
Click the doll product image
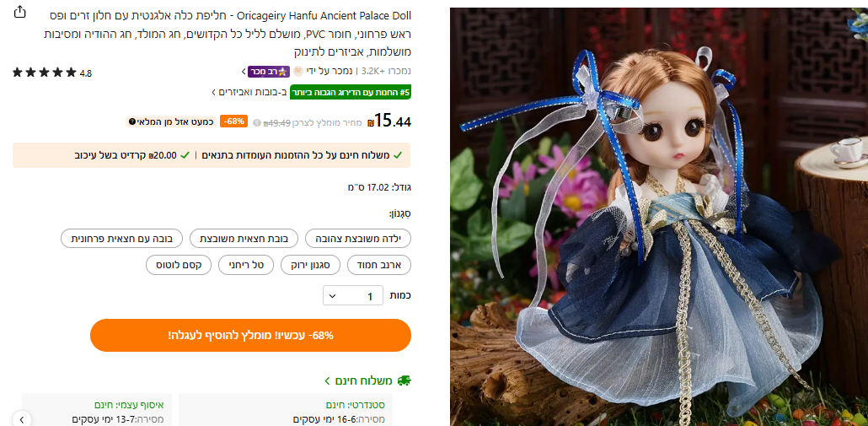click(659, 217)
